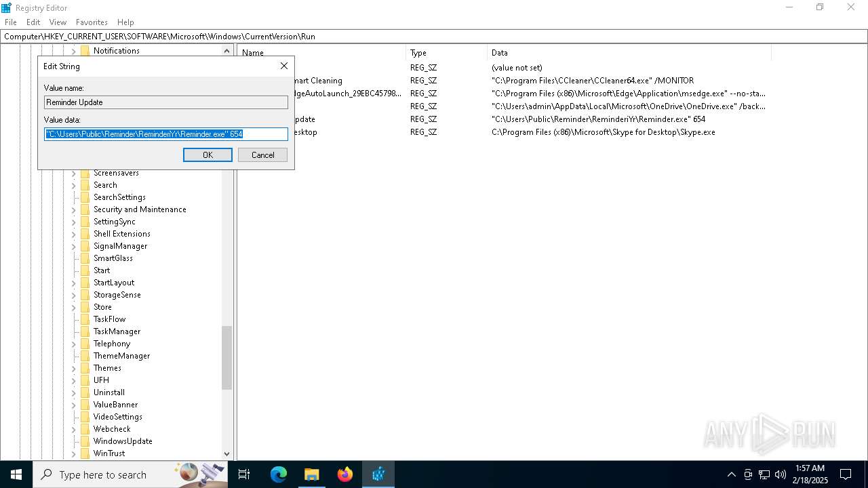The width and height of the screenshot is (868, 488).
Task: Select the TaskFlow folder icon
Action: pos(85,319)
